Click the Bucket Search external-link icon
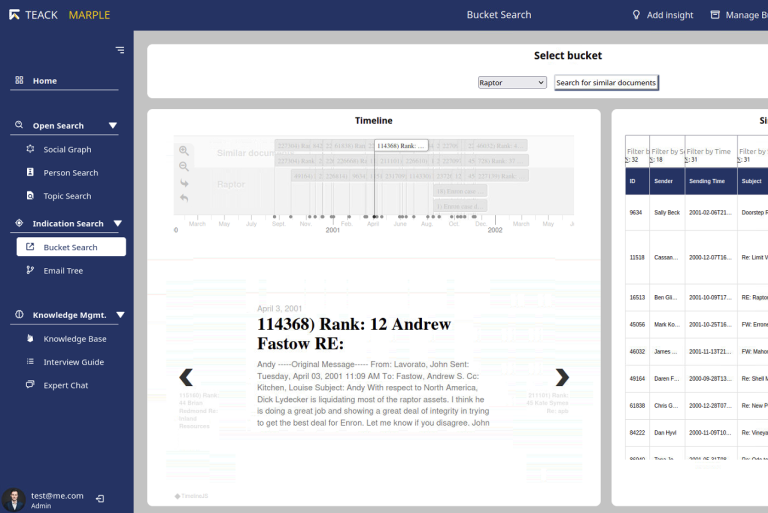This screenshot has height=513, width=768. 30,246
